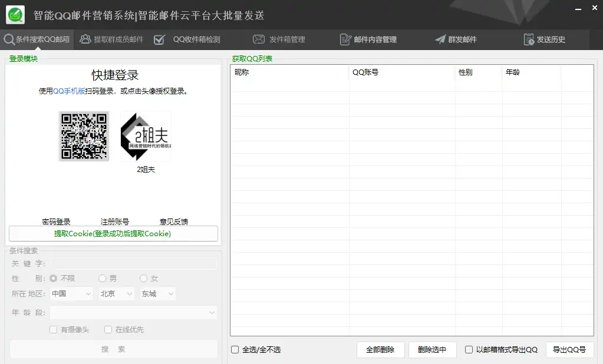Click the 导出QQ号 button

(569, 350)
